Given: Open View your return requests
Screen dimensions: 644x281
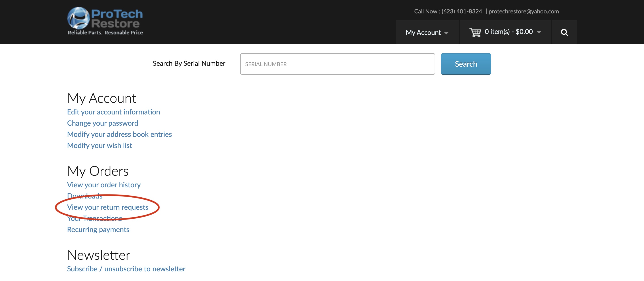Looking at the screenshot, I should (108, 207).
